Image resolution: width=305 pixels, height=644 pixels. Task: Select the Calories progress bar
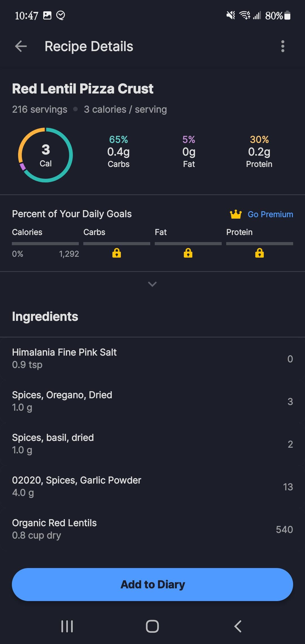pyautogui.click(x=45, y=243)
